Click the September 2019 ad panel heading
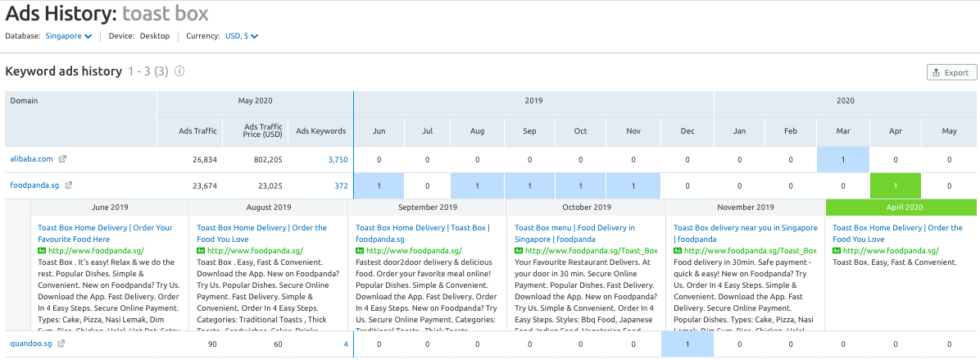This screenshot has width=980, height=360. [428, 207]
